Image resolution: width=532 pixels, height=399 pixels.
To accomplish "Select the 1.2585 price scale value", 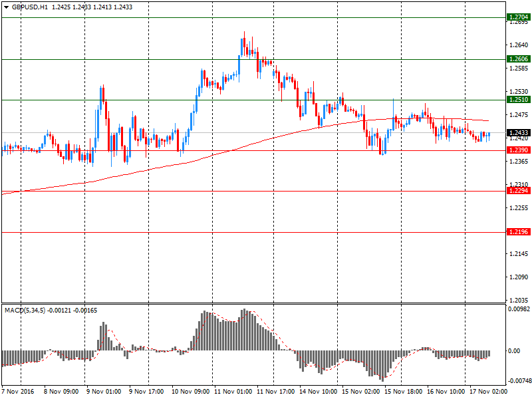I will (x=519, y=68).
